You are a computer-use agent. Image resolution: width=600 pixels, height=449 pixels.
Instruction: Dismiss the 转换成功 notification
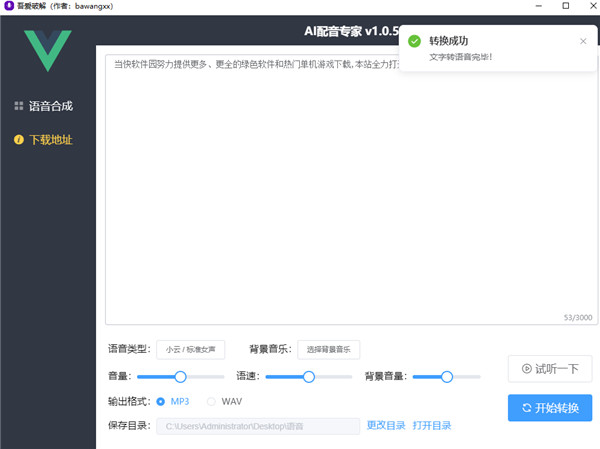(x=583, y=41)
